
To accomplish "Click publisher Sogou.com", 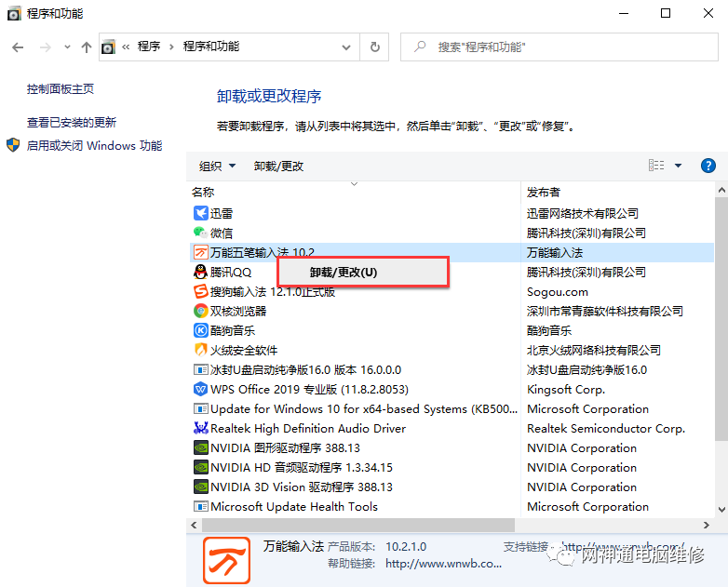I will tap(557, 291).
